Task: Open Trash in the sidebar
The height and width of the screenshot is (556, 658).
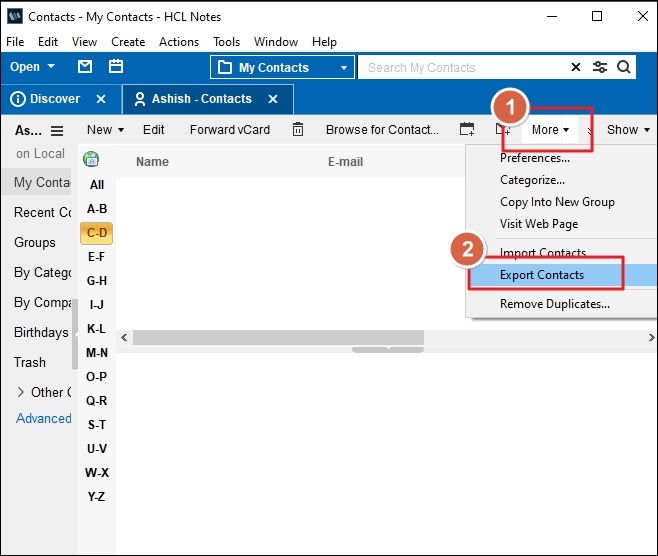Action: [x=29, y=362]
